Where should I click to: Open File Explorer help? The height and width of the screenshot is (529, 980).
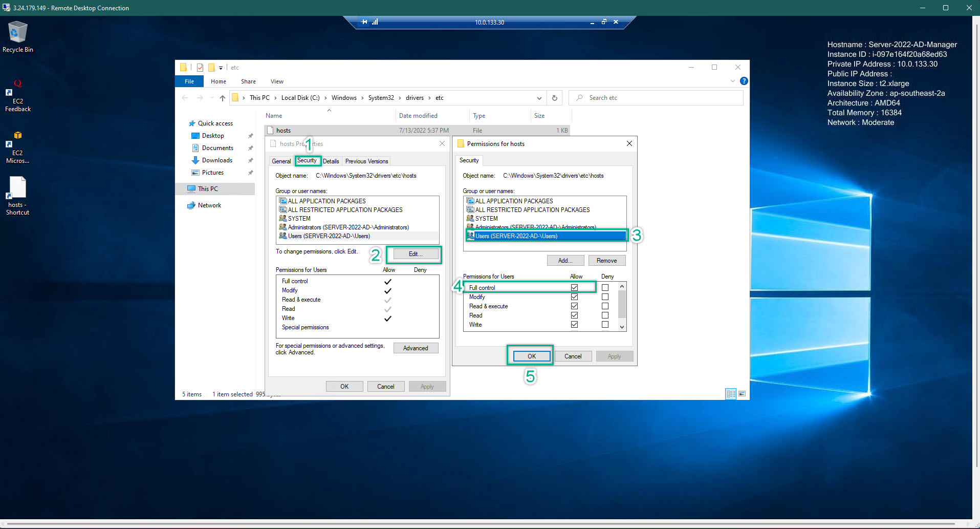(x=744, y=81)
